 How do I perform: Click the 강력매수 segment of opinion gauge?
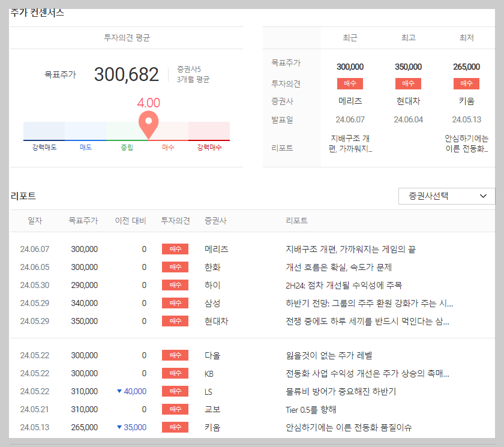click(209, 131)
